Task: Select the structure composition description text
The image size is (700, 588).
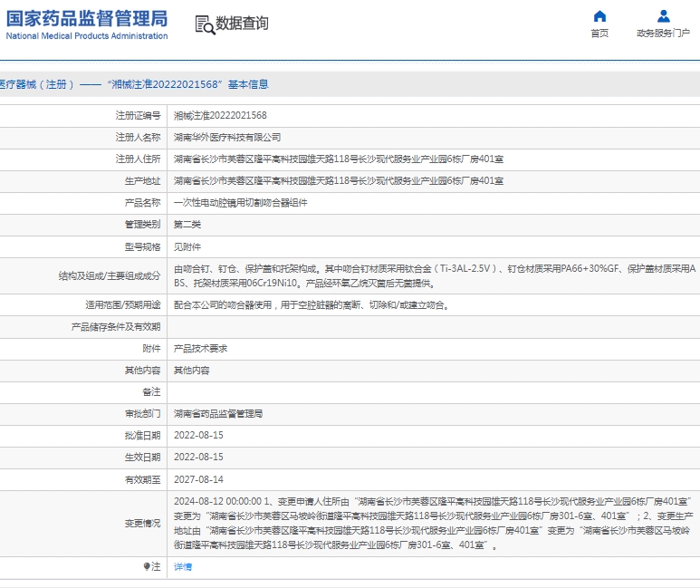Action: coord(435,275)
